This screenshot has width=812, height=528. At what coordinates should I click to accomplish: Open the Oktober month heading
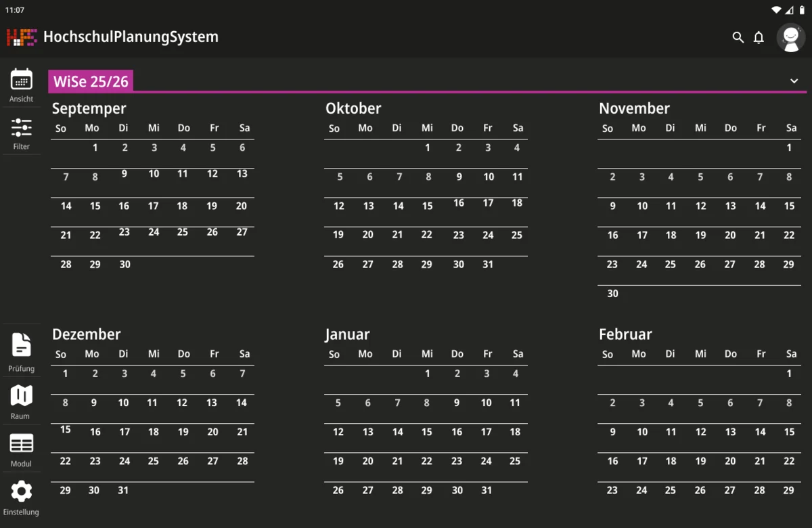(353, 108)
